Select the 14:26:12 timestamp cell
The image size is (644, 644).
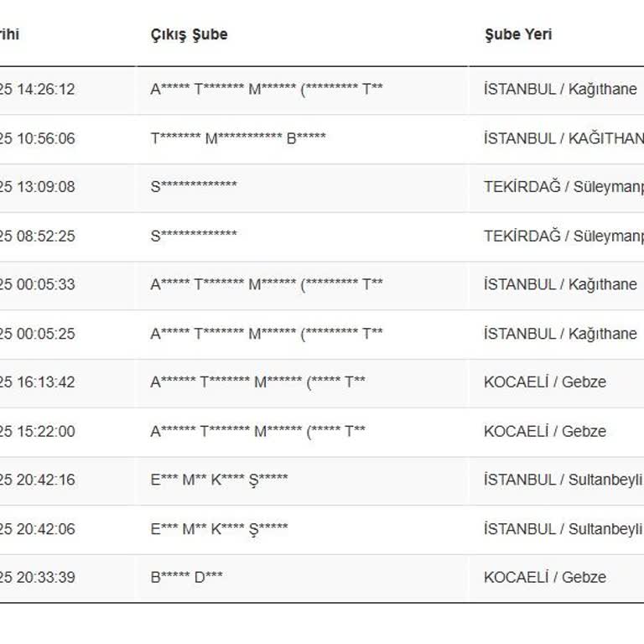[38, 89]
